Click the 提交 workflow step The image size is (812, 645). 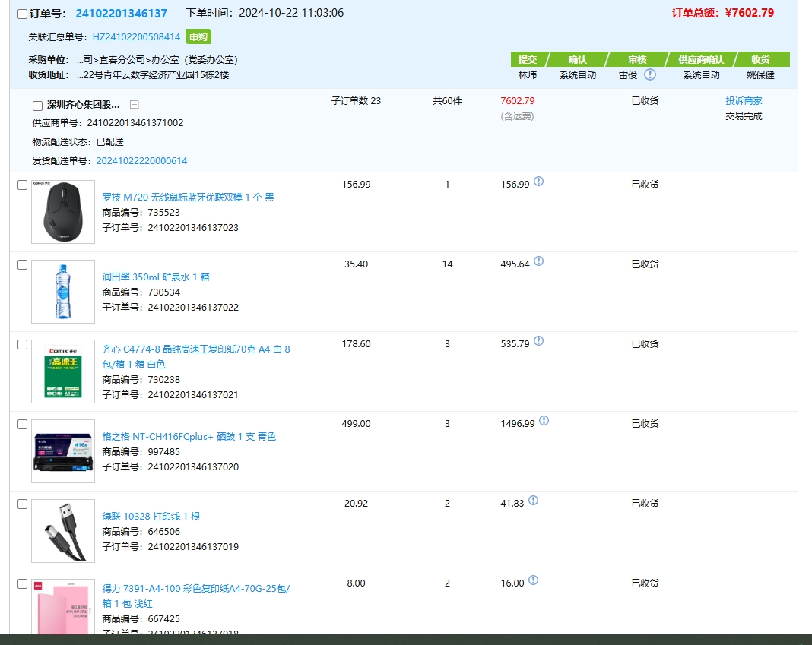[528, 59]
